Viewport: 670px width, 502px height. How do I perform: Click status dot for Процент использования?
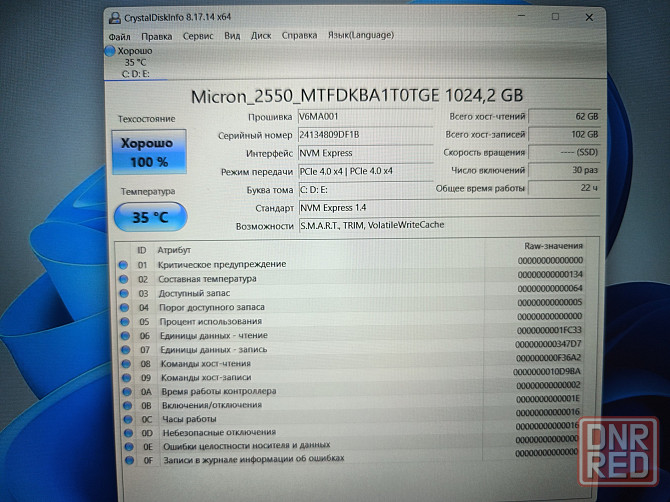[x=125, y=322]
